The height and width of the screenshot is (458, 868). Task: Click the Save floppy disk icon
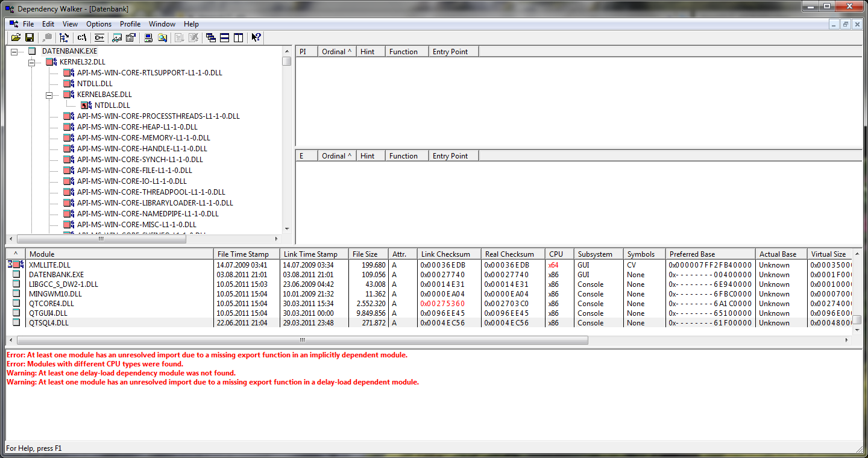pyautogui.click(x=29, y=37)
